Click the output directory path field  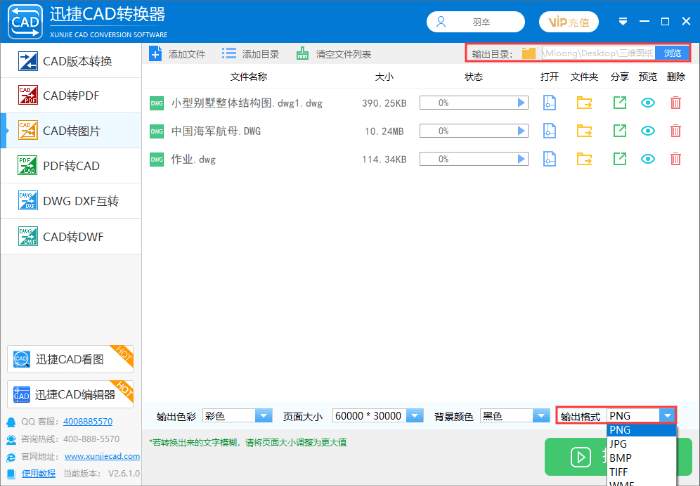(x=598, y=53)
